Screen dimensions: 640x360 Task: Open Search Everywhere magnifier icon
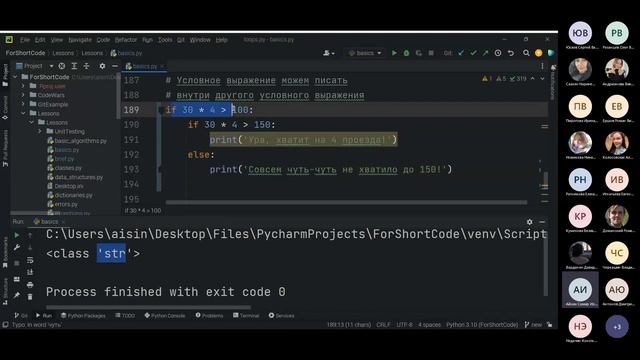526,53
